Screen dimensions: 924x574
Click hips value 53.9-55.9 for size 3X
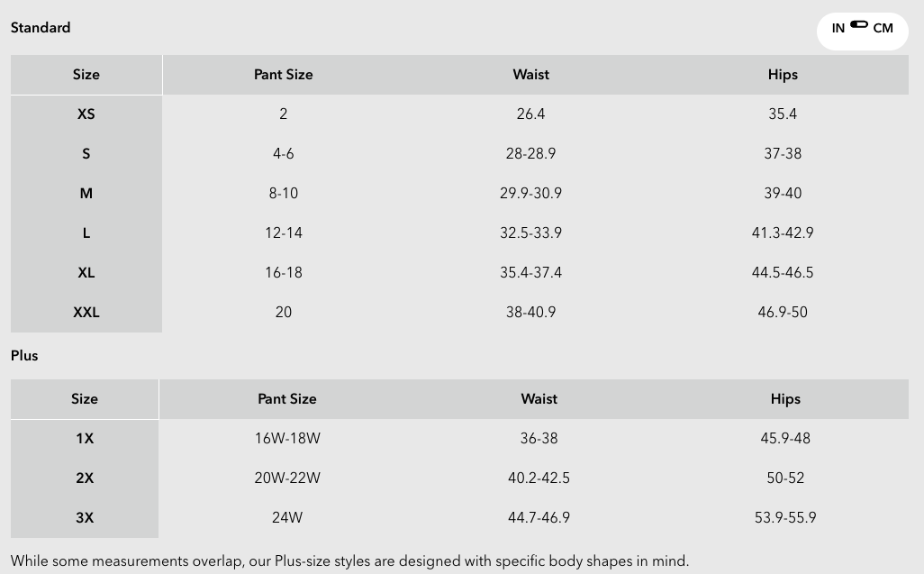click(785, 518)
